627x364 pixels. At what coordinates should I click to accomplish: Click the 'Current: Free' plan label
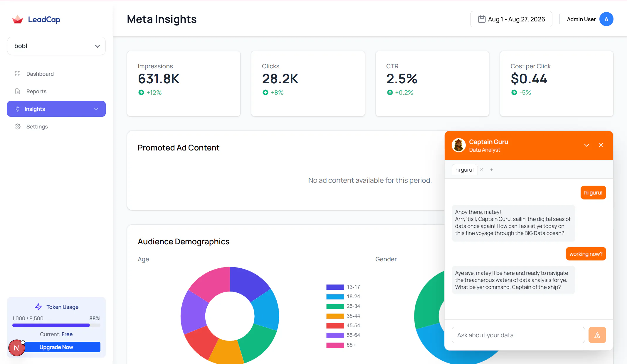56,334
